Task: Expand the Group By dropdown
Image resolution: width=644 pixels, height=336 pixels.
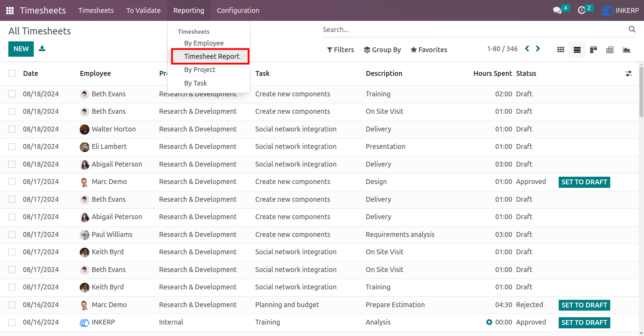Action: click(x=382, y=50)
